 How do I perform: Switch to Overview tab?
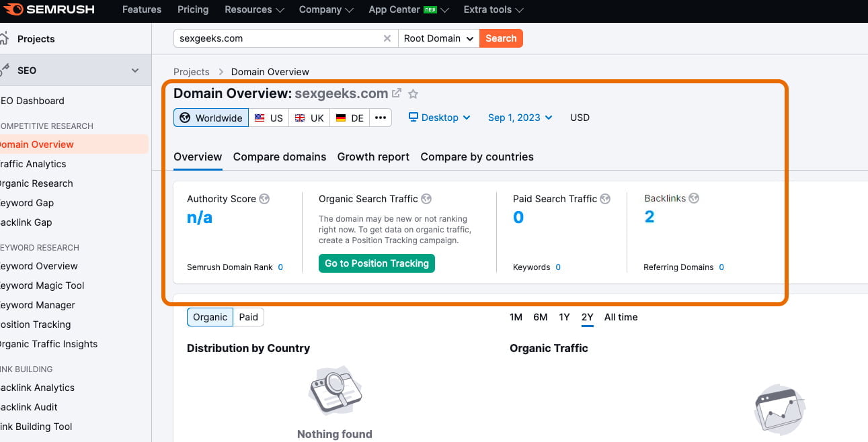(198, 157)
